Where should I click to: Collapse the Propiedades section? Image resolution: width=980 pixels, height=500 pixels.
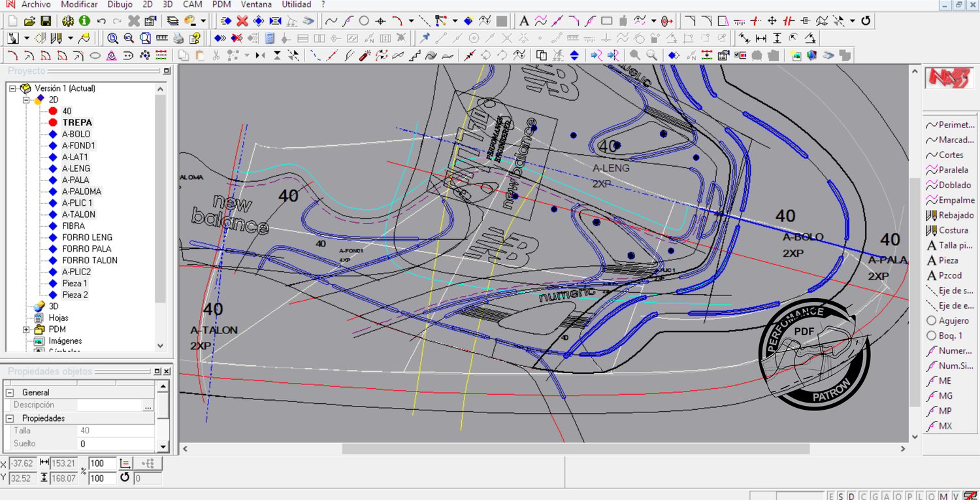10,418
